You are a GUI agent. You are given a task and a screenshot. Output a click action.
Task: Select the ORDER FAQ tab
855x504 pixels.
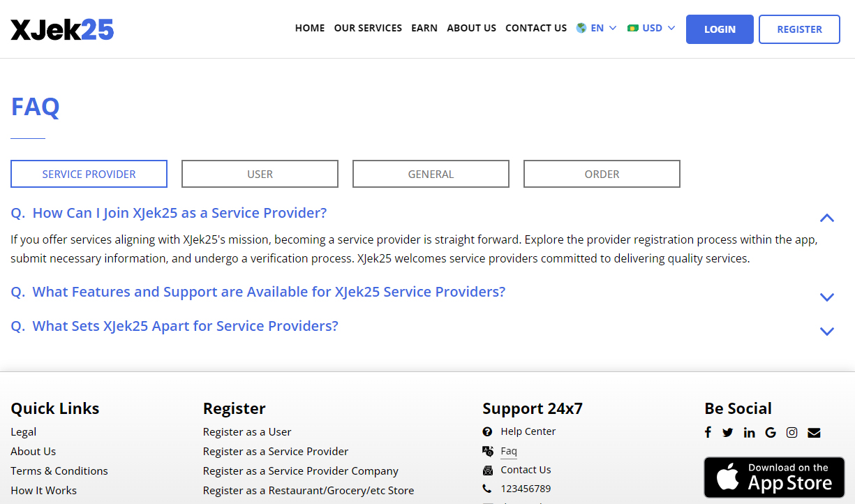602,173
